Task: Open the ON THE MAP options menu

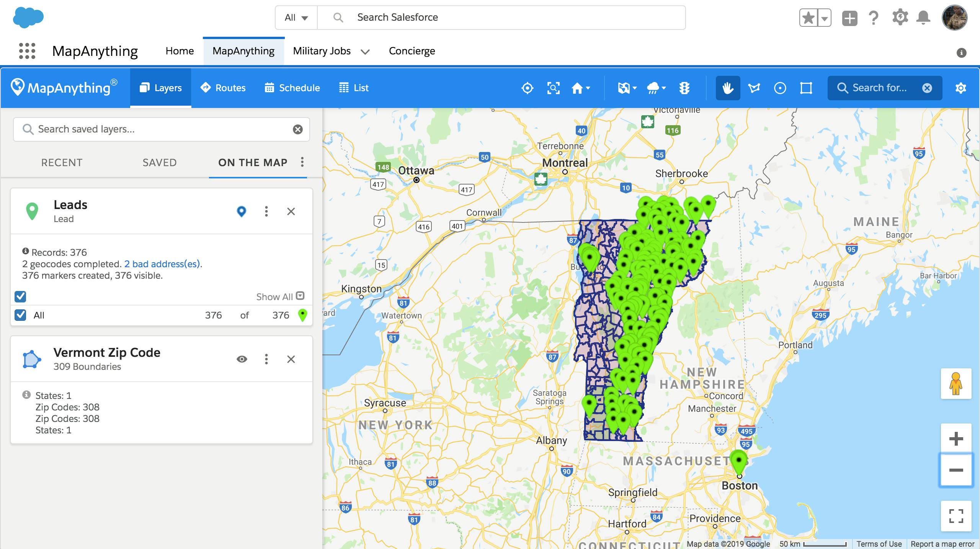Action: tap(302, 162)
